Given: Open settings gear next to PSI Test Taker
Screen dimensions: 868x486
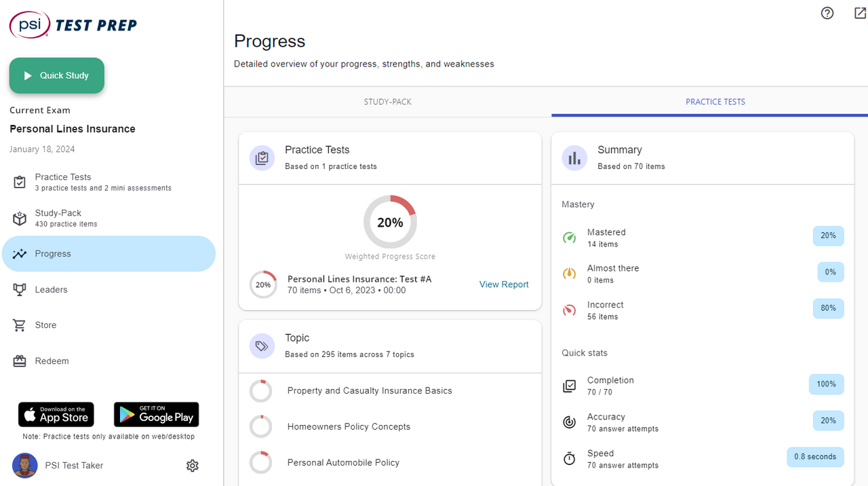Looking at the screenshot, I should pyautogui.click(x=193, y=466).
